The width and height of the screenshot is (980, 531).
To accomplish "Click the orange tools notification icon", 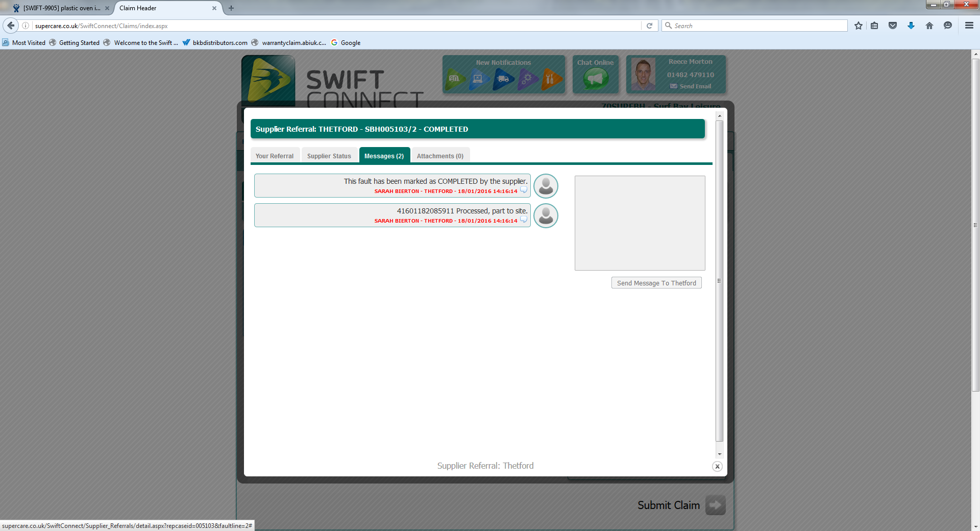I will (552, 79).
